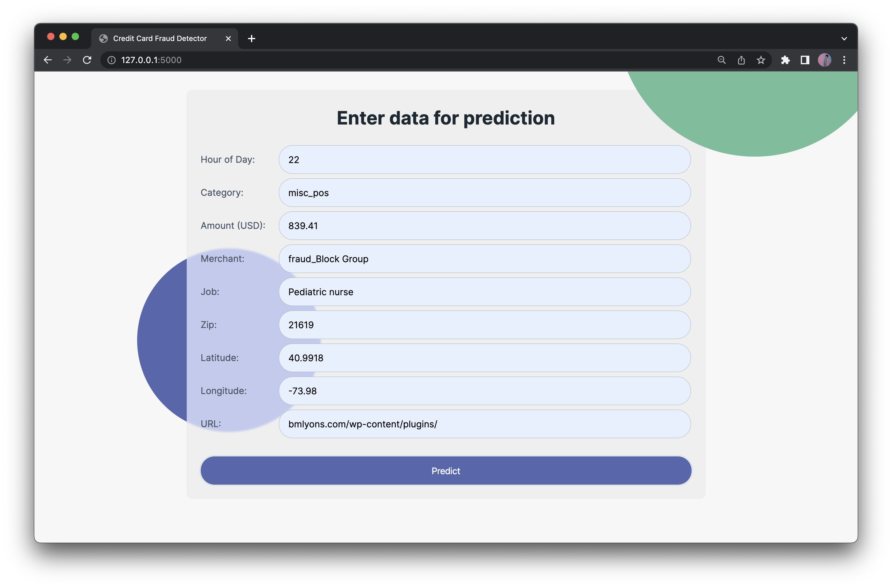Click the 'Job:' label
The image size is (892, 588).
tap(210, 291)
